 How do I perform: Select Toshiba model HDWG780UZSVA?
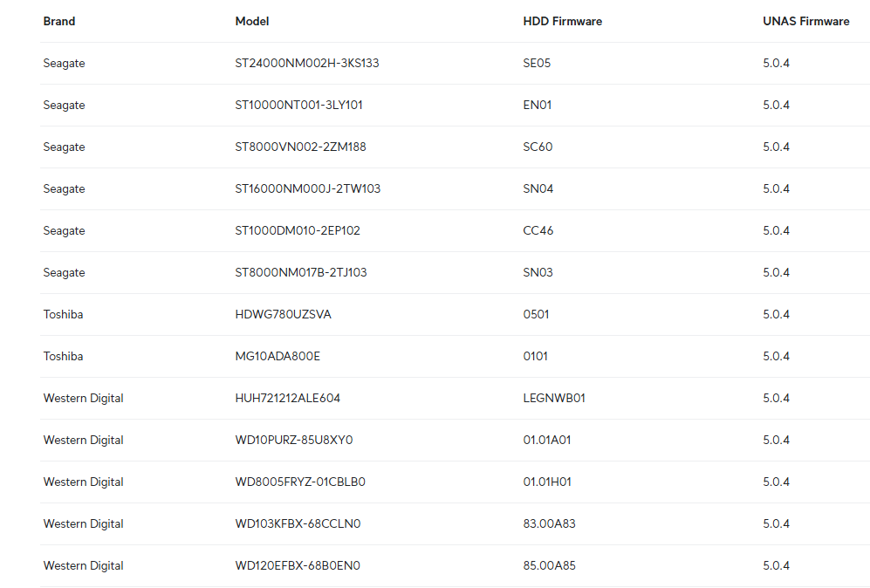[283, 314]
